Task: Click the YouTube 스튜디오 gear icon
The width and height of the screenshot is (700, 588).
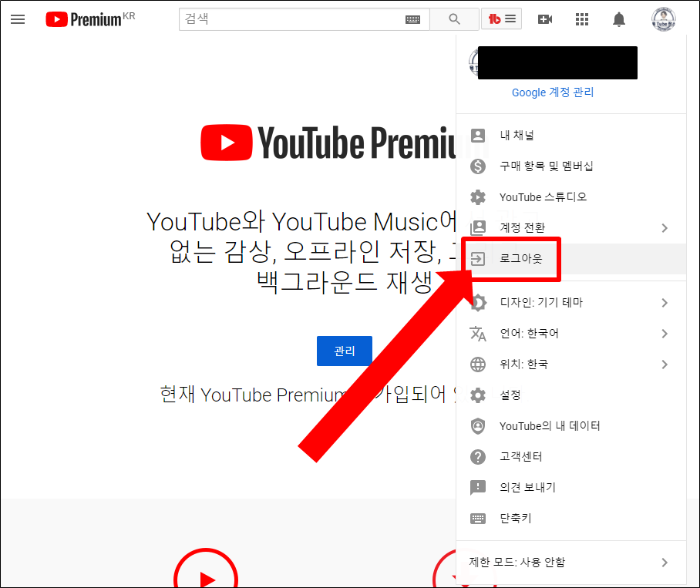Action: (x=478, y=197)
